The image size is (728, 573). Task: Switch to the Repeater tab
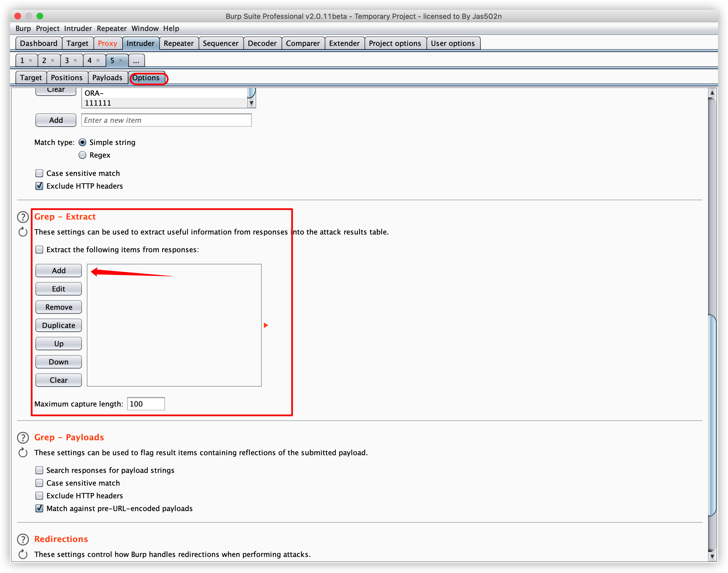[x=178, y=43]
